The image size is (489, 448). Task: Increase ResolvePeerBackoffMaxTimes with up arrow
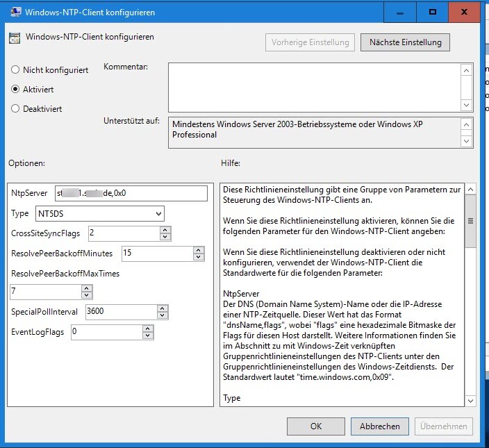point(86,288)
